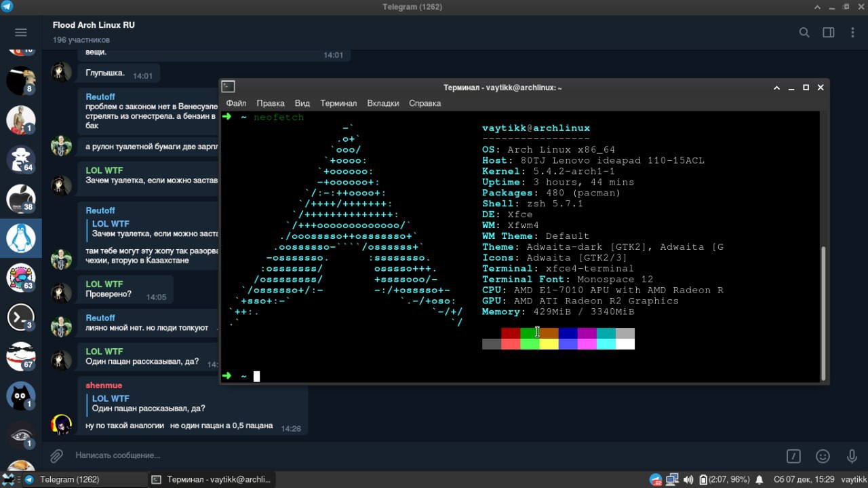Search in Flood Arch Linux RU chat
This screenshot has height=488, width=868.
tap(804, 33)
